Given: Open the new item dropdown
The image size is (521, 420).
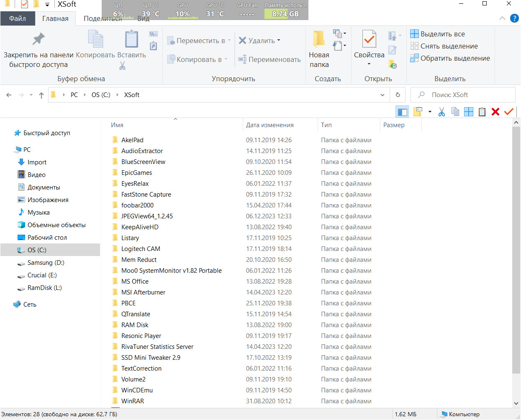Looking at the screenshot, I should (339, 33).
